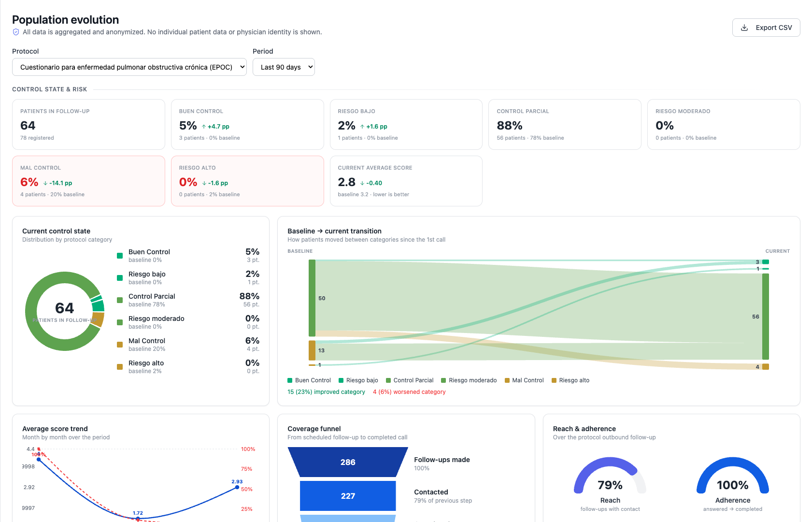
Task: Click the 'Control Parcial' label in the control state list
Action: pyautogui.click(x=152, y=296)
